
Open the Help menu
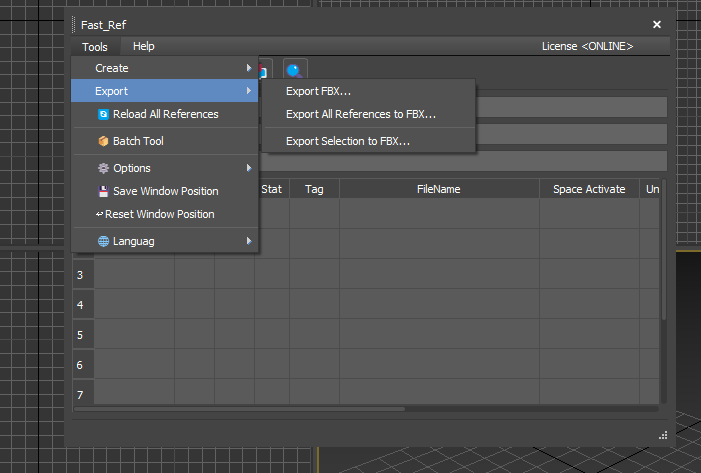(x=144, y=46)
